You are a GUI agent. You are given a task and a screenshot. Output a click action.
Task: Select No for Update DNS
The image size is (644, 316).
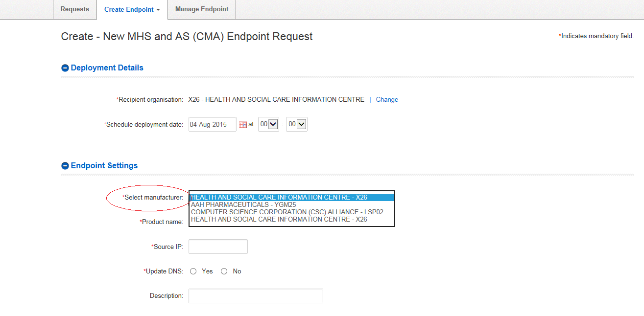(224, 271)
